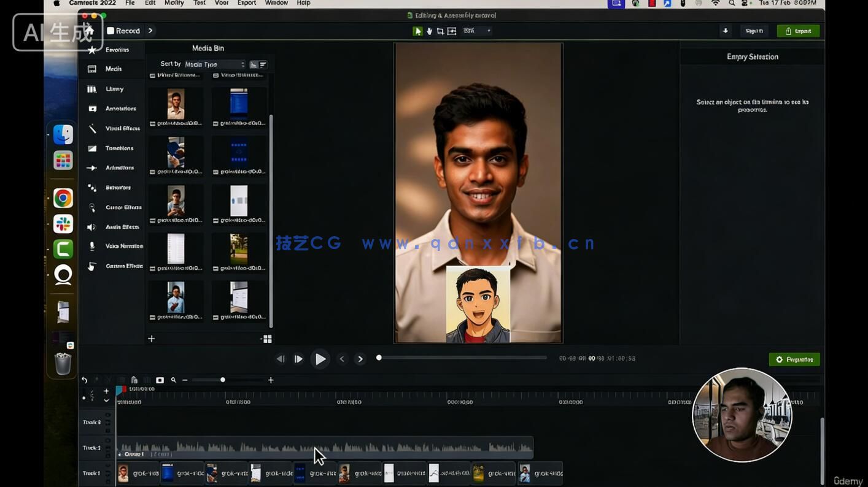Screen dimensions: 868x487
Task: Open the Edit menu
Action: coord(150,3)
